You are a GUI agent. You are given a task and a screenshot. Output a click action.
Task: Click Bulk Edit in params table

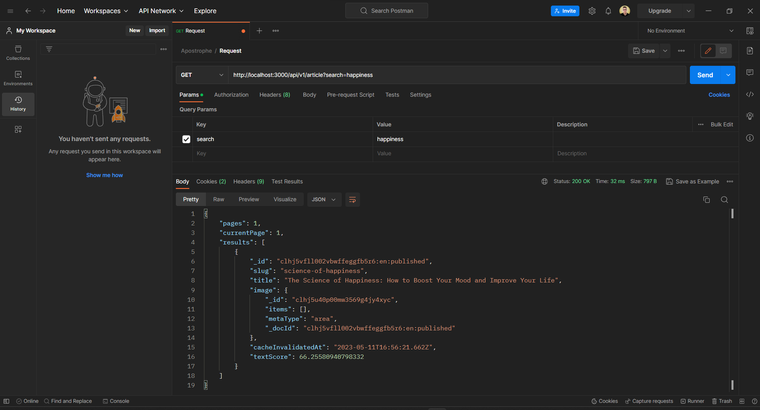[721, 125]
